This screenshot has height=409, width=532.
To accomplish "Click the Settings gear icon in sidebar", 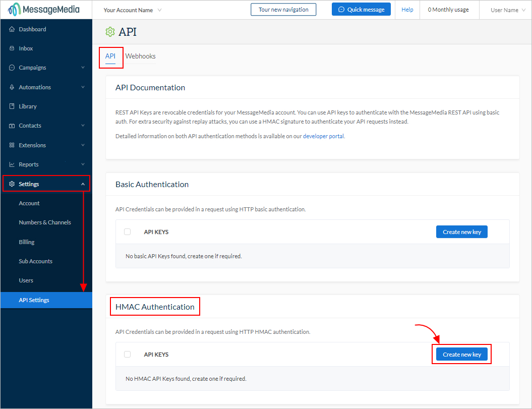I will click(x=12, y=184).
